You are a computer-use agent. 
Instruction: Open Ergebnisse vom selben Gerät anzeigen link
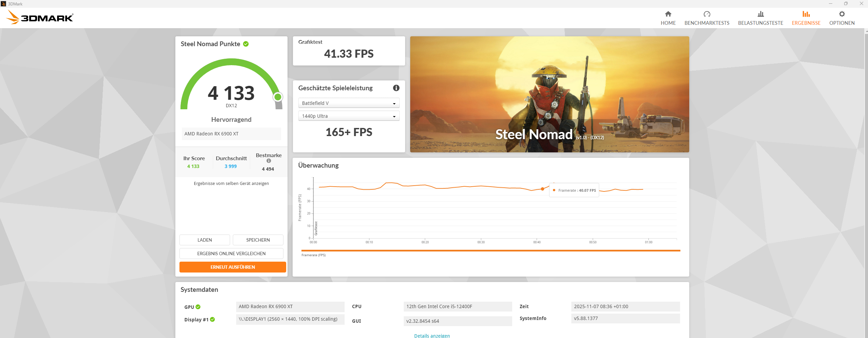(231, 183)
